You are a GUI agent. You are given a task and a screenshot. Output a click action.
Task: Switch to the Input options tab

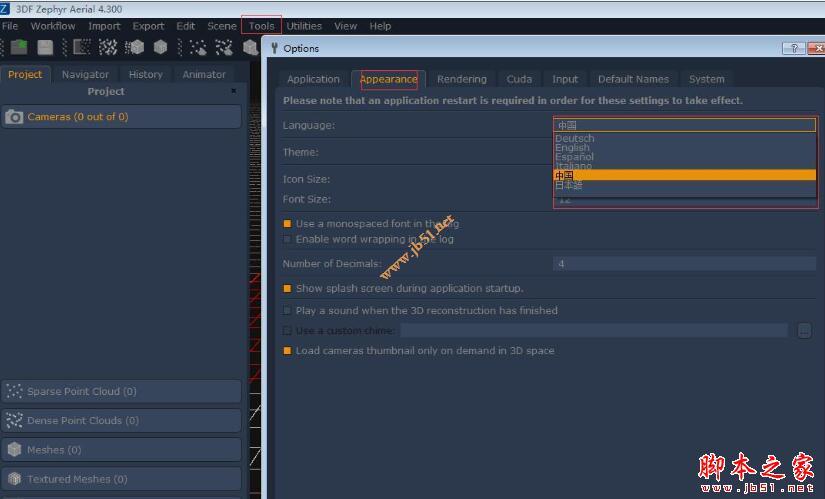565,79
